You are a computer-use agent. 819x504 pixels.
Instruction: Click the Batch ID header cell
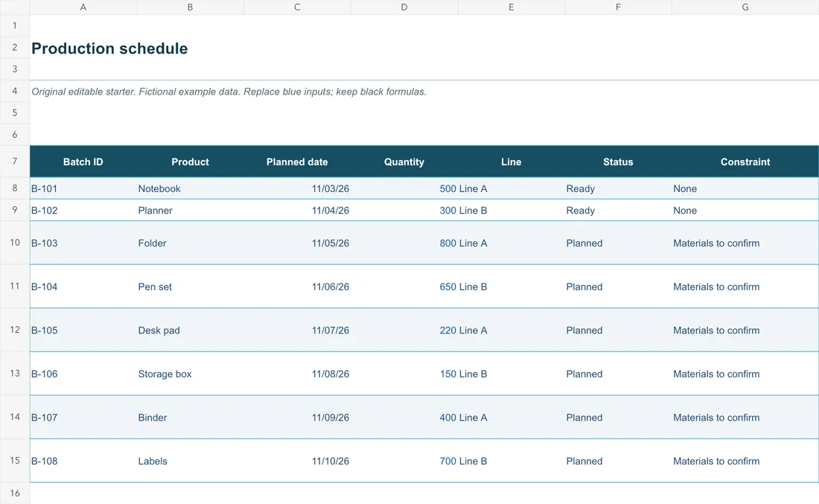point(83,162)
